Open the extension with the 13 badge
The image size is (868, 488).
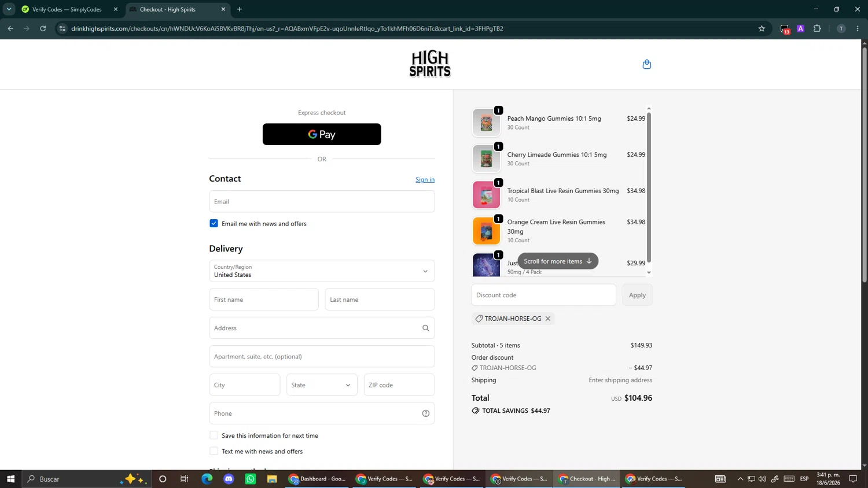tap(785, 29)
